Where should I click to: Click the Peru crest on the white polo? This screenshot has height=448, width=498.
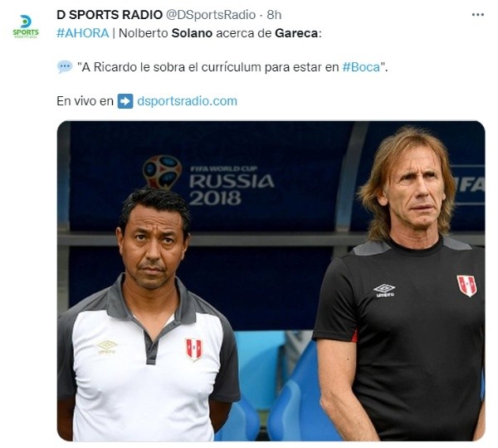tap(193, 349)
